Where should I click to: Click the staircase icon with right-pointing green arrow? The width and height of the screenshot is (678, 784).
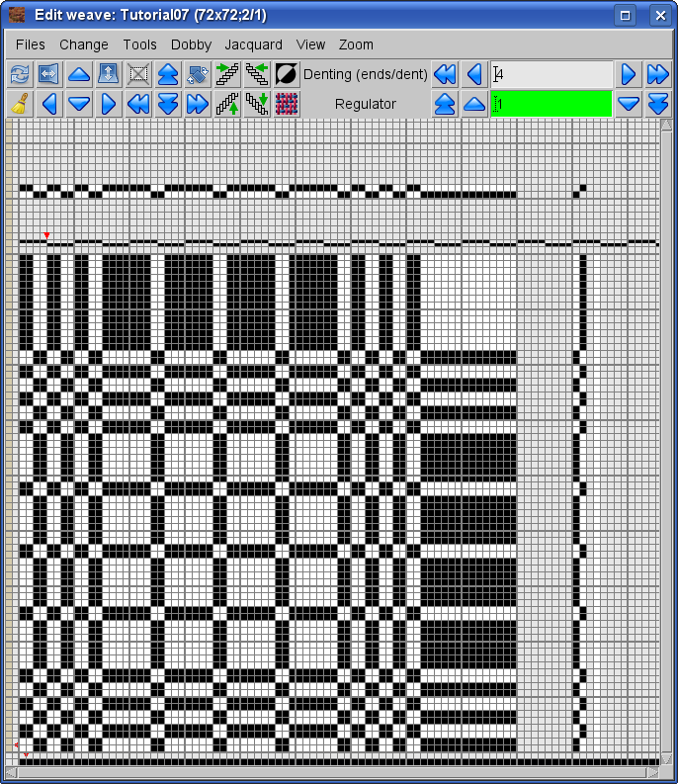(x=227, y=74)
